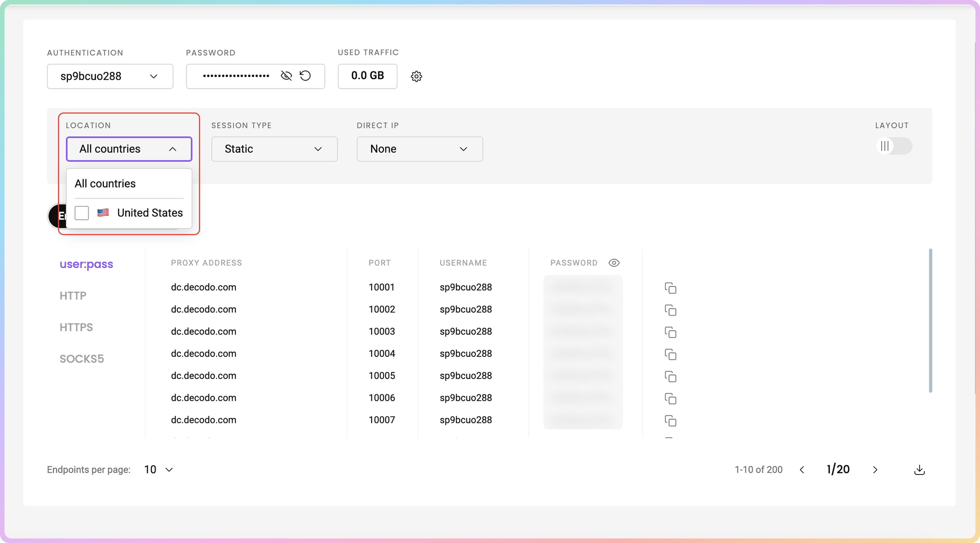Copy the port 10005 endpoint row

coord(670,376)
